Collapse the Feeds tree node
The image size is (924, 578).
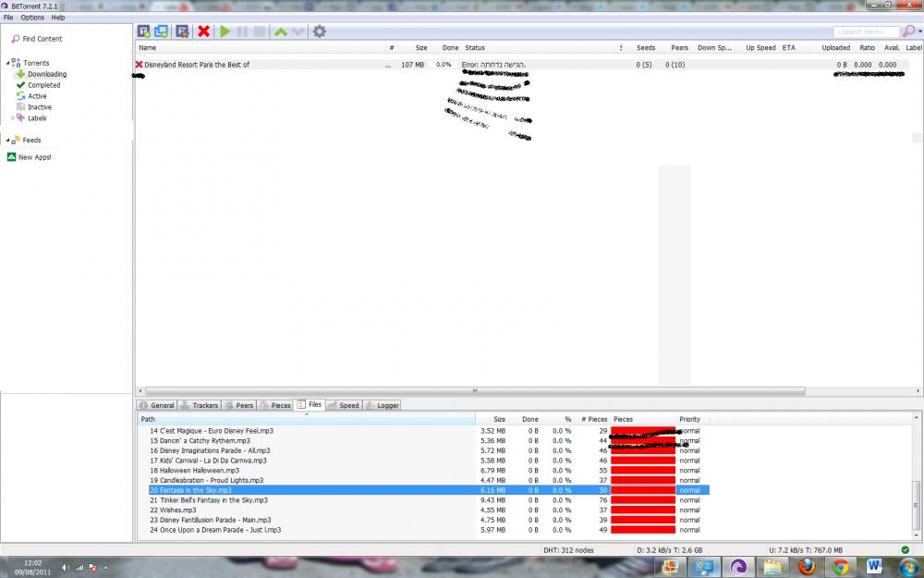click(x=7, y=141)
